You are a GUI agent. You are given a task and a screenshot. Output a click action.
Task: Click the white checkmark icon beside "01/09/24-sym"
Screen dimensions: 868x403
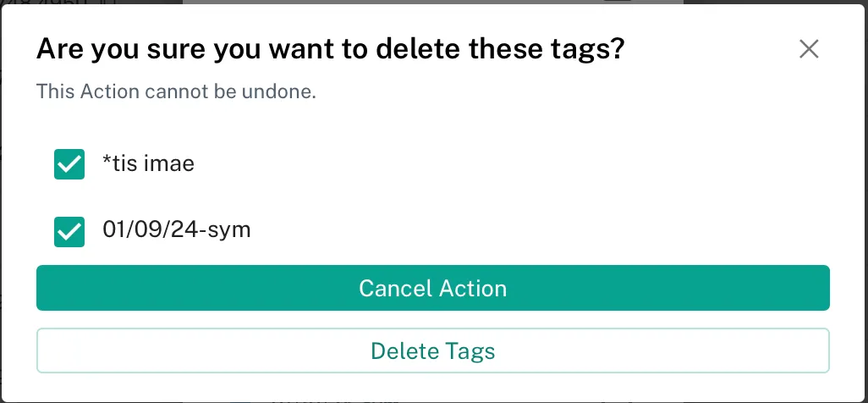[69, 231]
